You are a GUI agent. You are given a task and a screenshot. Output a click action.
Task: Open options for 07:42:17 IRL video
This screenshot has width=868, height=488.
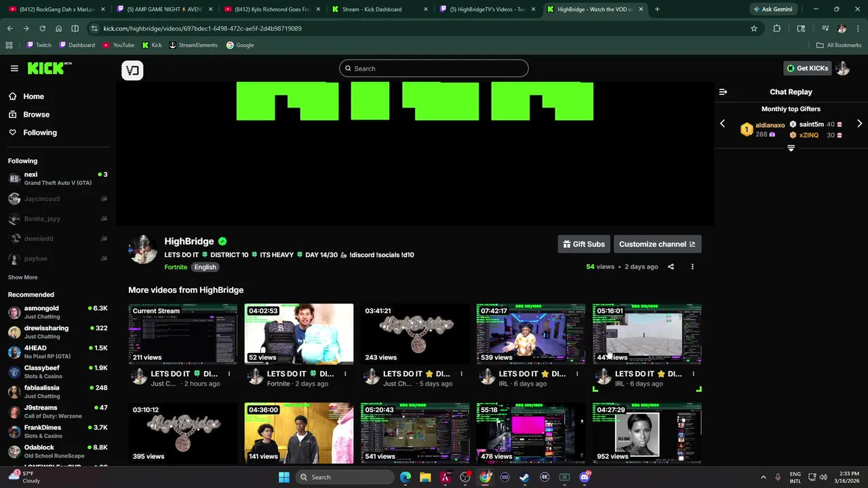tap(577, 373)
